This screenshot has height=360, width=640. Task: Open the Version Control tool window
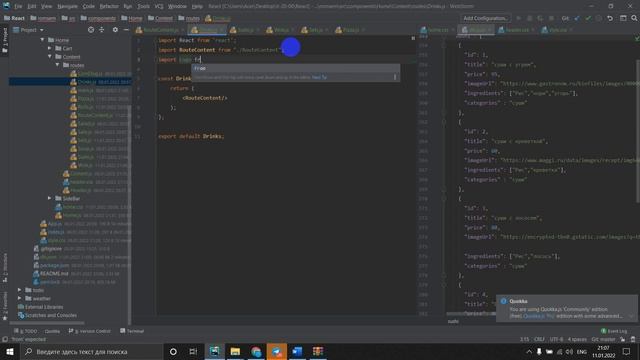coord(89,331)
